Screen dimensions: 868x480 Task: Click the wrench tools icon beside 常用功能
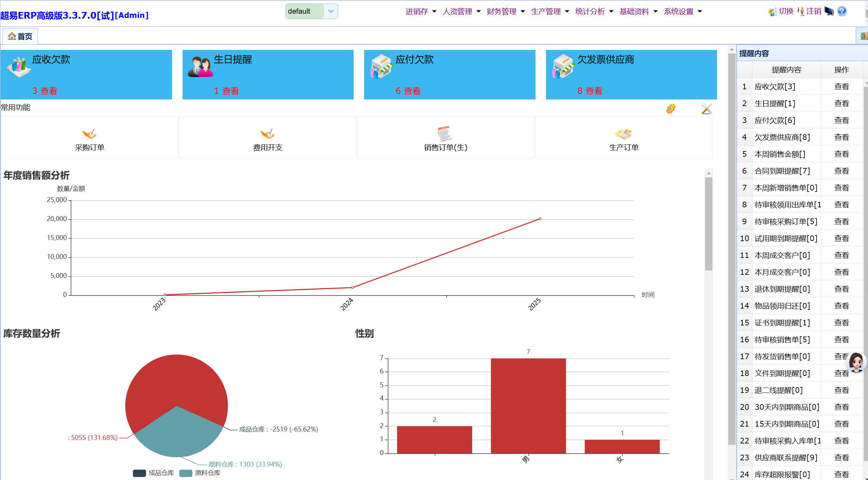(x=706, y=109)
